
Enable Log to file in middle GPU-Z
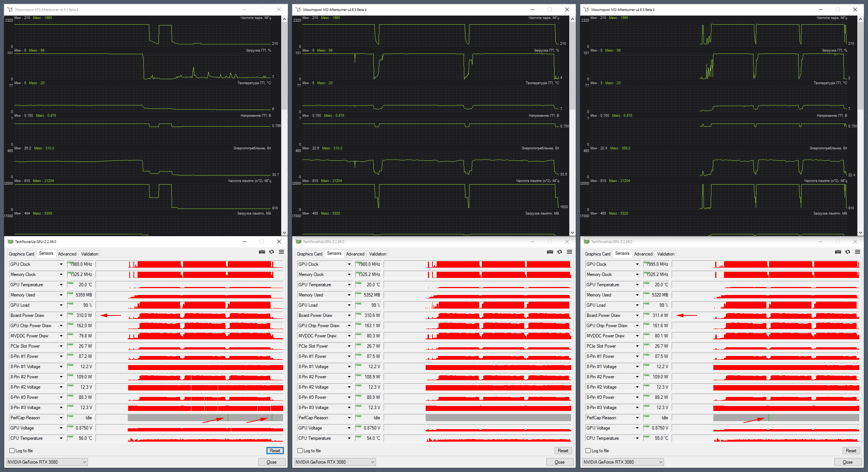pos(300,451)
